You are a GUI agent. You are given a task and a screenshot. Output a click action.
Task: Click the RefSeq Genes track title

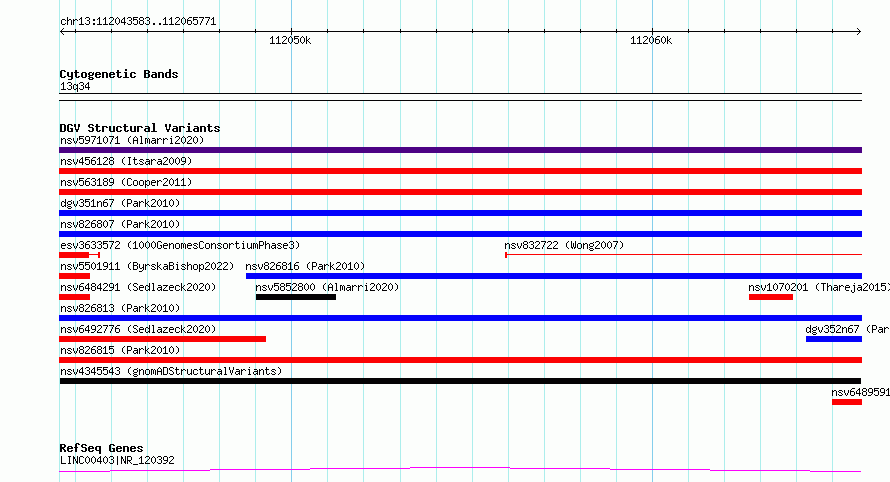click(101, 448)
